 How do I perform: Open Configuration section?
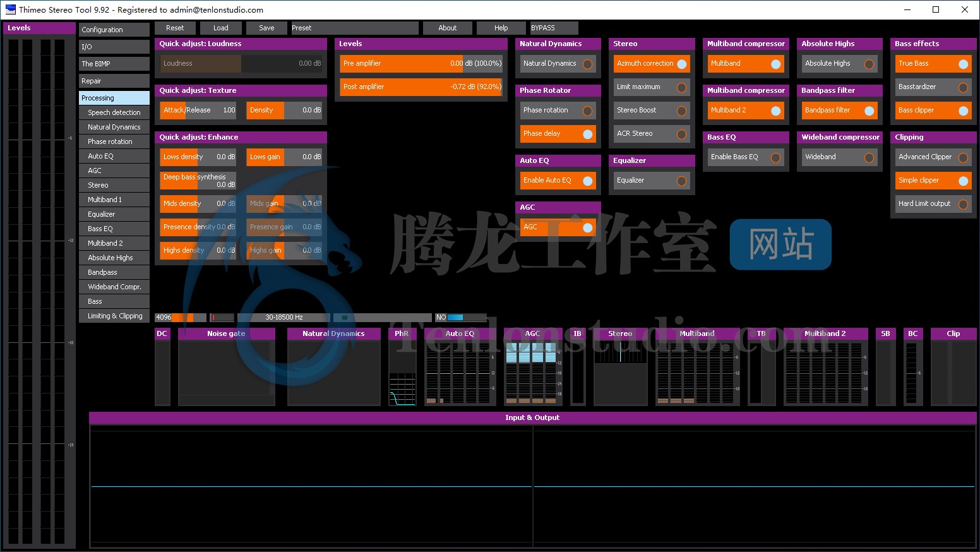[114, 30]
